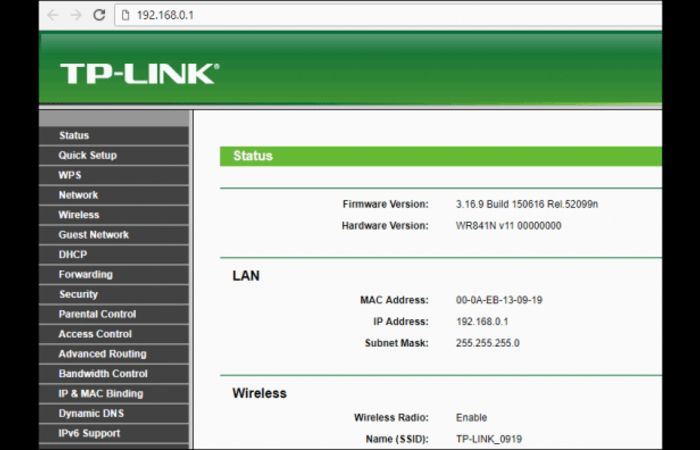Click the Firmware Version label
The width and height of the screenshot is (700, 450).
click(386, 204)
